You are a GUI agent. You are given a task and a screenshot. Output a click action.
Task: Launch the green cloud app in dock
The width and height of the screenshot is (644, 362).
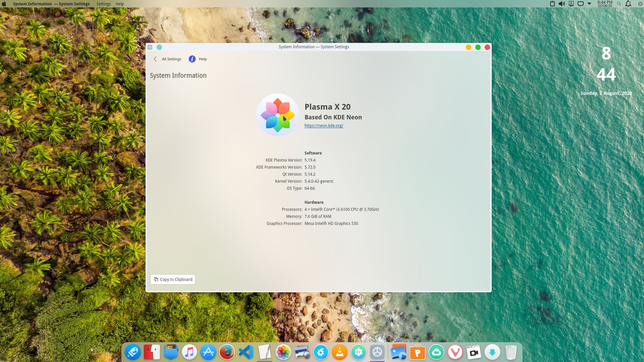(x=436, y=352)
